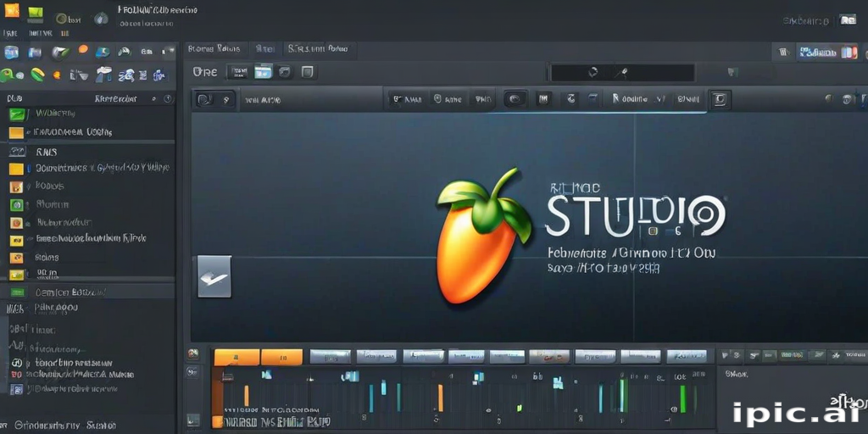Viewport: 868px width, 434px height.
Task: Click the vertical bars icon in the main window's second toolbar
Action: 543,99
